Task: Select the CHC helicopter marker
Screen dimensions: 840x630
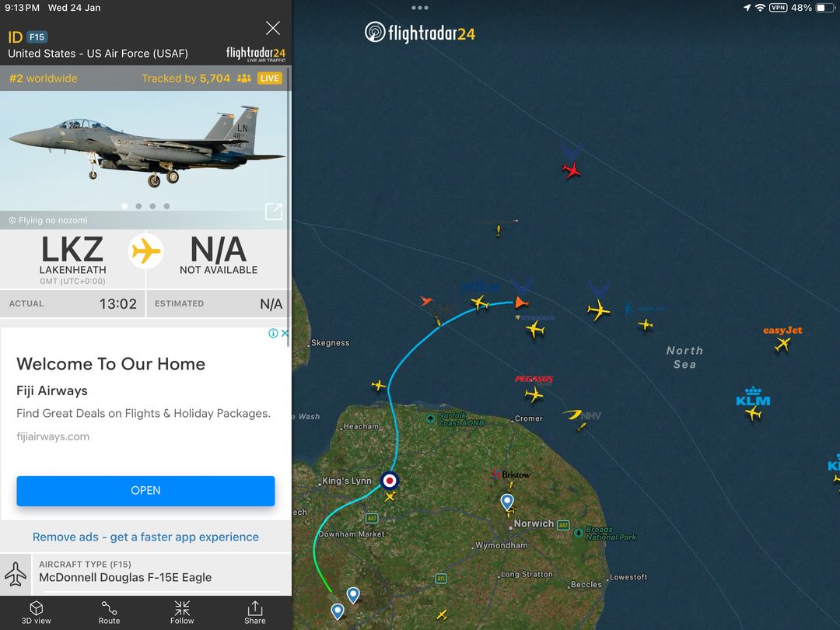Action: pos(438,321)
